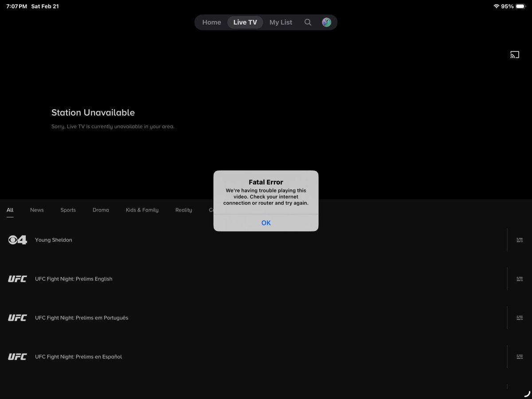Open the user profile avatar

coord(327,22)
